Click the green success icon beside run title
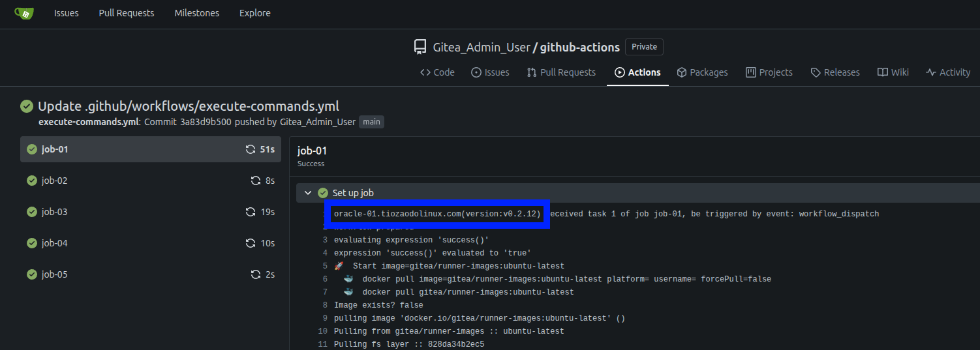The image size is (980, 350). 27,106
